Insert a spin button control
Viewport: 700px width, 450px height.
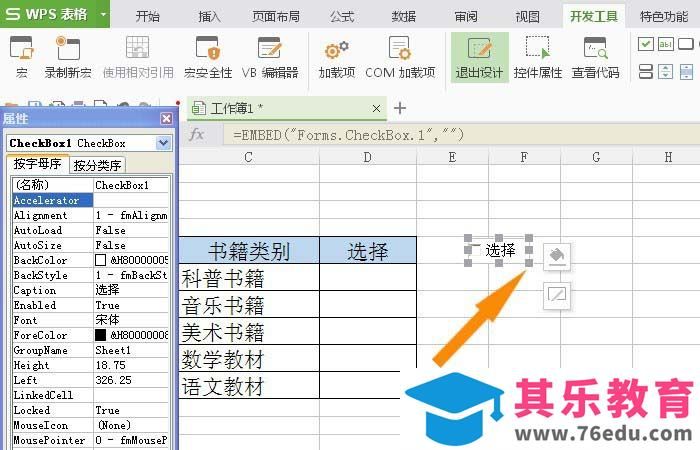666,71
